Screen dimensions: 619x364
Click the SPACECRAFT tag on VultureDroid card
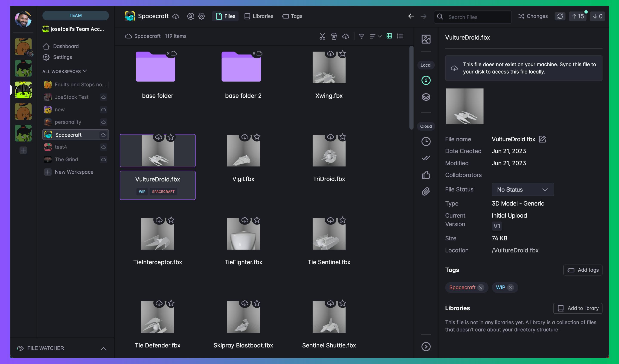pos(163,192)
